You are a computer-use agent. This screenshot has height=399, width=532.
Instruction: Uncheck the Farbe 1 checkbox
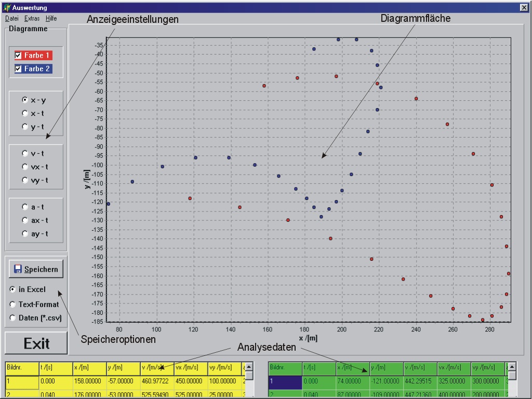18,55
